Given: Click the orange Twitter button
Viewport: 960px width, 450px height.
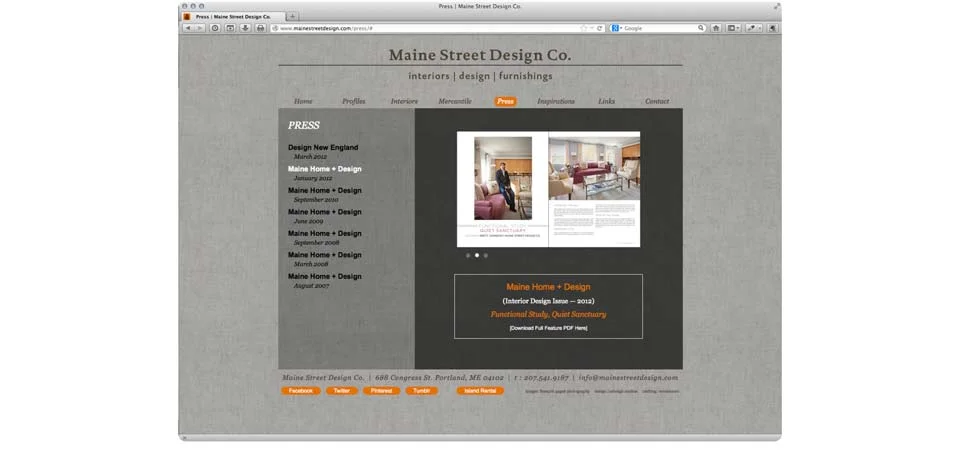Looking at the screenshot, I should tap(342, 391).
